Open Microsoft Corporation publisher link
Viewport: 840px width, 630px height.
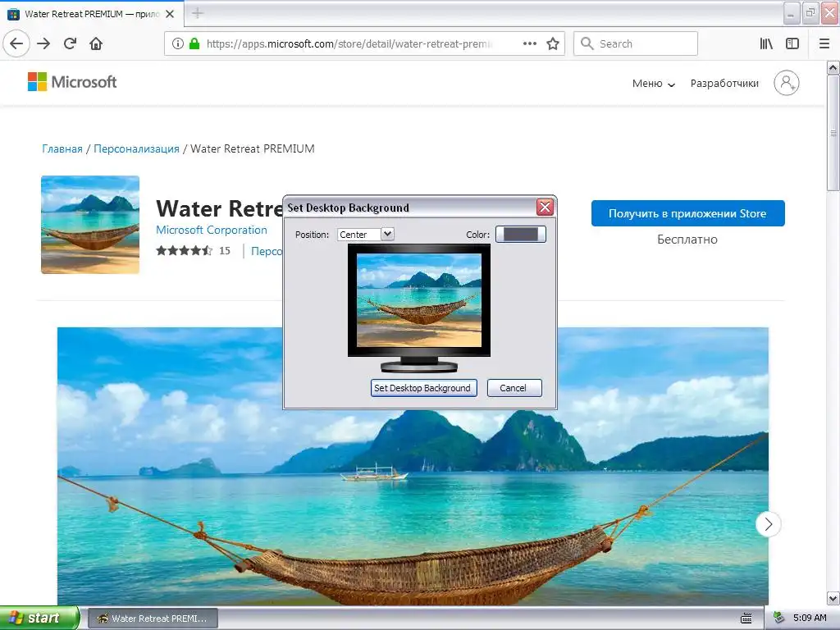coord(211,230)
